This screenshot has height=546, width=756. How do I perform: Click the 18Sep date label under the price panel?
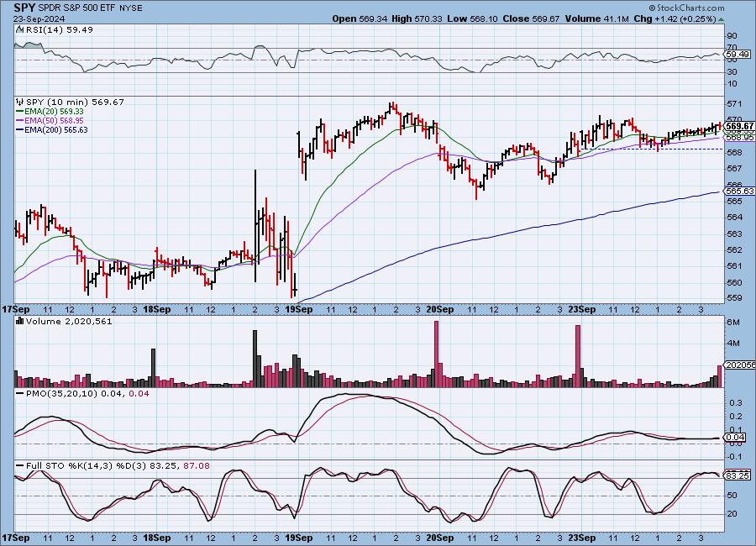click(x=157, y=309)
